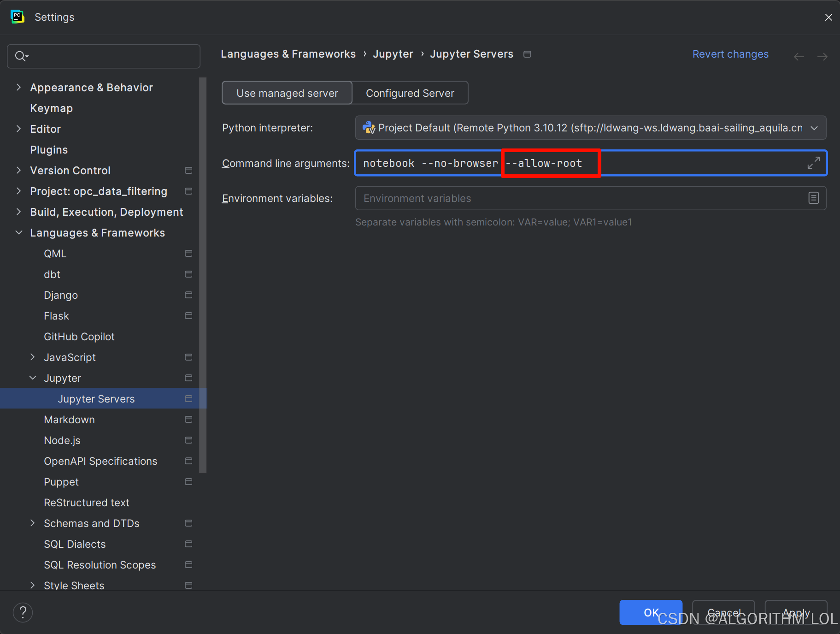Image resolution: width=840 pixels, height=634 pixels.
Task: Click the Python interpreter icon in the selector
Action: (369, 128)
